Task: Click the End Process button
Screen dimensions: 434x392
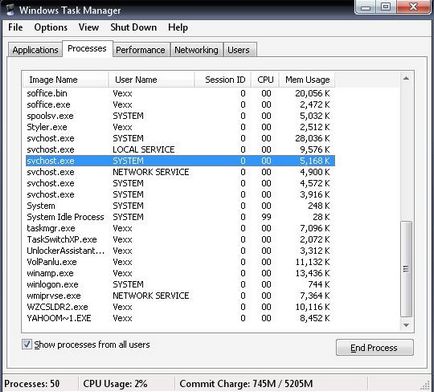Action: [374, 348]
